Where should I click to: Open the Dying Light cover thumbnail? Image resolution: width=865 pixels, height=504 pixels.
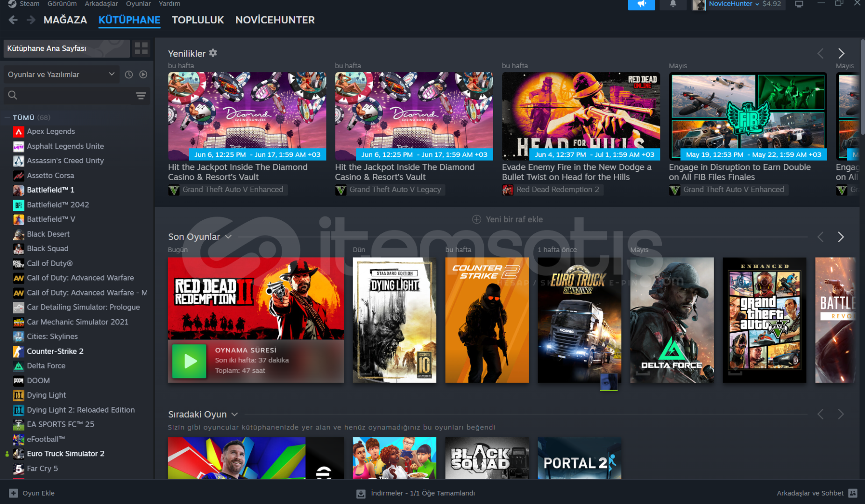[x=394, y=320]
